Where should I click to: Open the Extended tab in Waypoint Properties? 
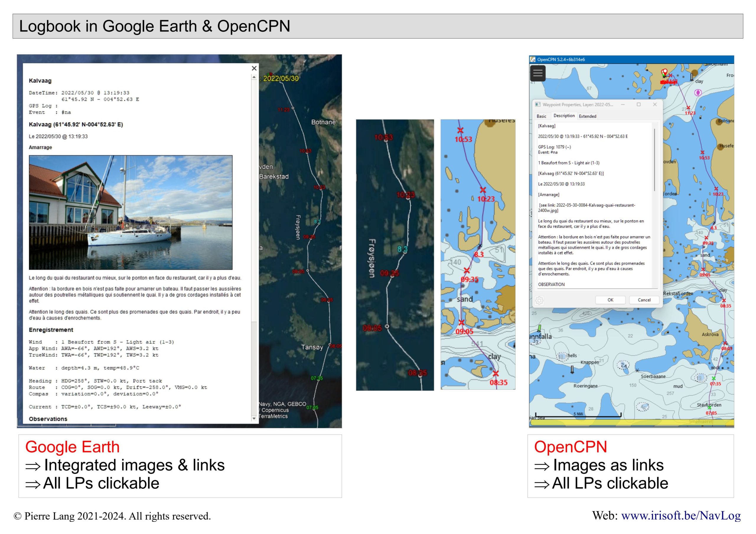pos(587,116)
